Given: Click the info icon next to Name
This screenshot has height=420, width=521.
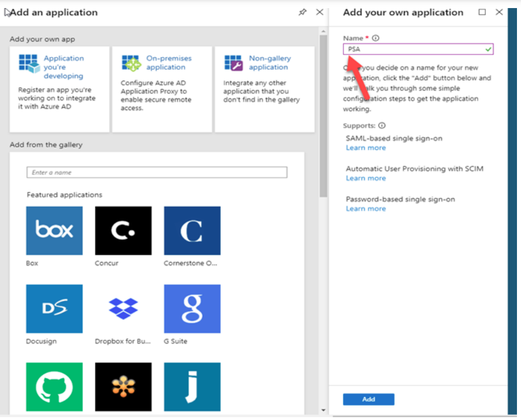Looking at the screenshot, I should click(376, 39).
